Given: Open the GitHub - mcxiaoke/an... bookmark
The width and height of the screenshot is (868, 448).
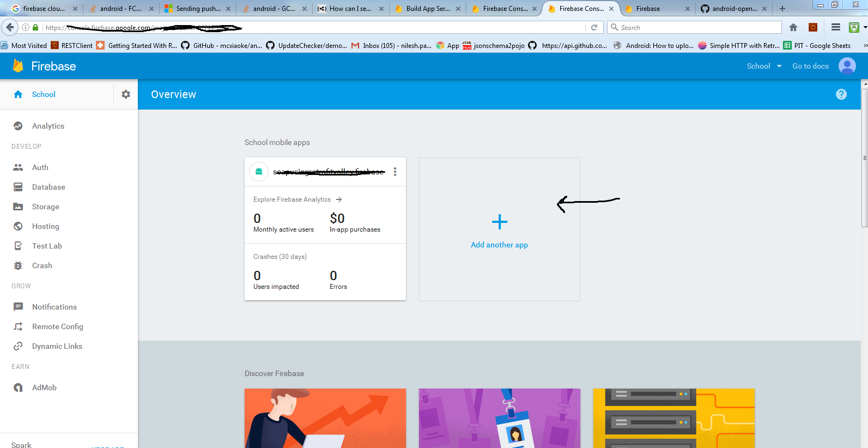Looking at the screenshot, I should [221, 46].
